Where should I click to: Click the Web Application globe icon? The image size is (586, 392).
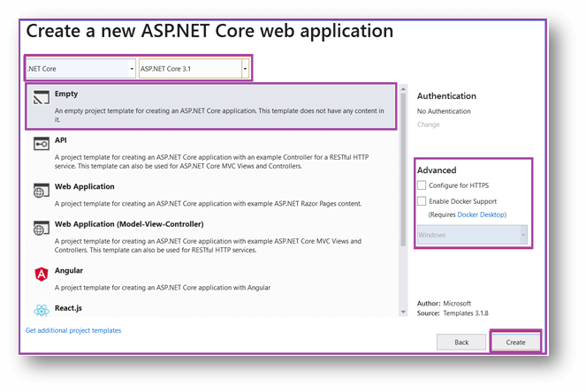pos(42,191)
